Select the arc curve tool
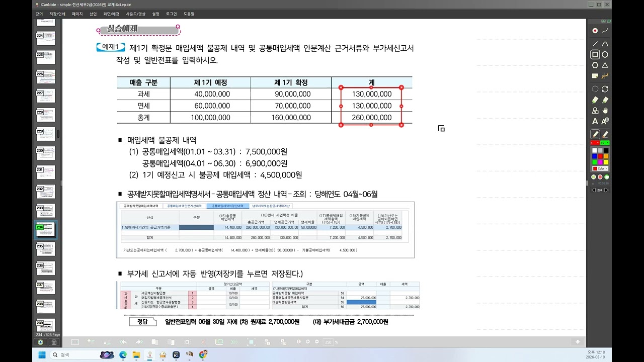Image resolution: width=644 pixels, height=362 pixels. (x=605, y=44)
